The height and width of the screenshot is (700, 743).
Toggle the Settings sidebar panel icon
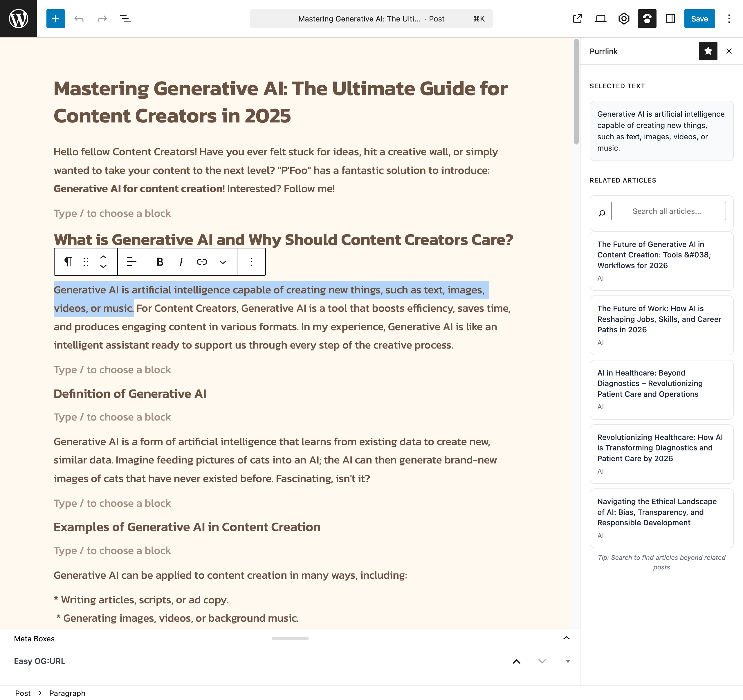coord(670,18)
